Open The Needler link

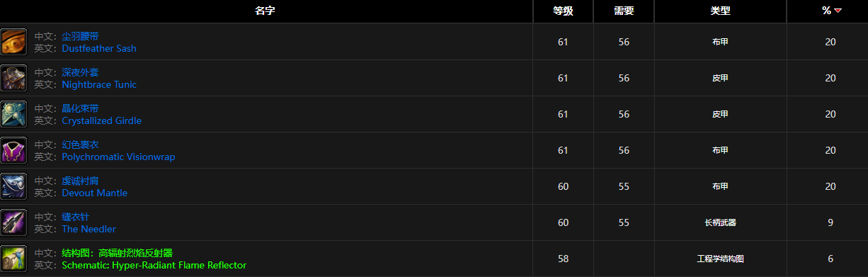88,229
